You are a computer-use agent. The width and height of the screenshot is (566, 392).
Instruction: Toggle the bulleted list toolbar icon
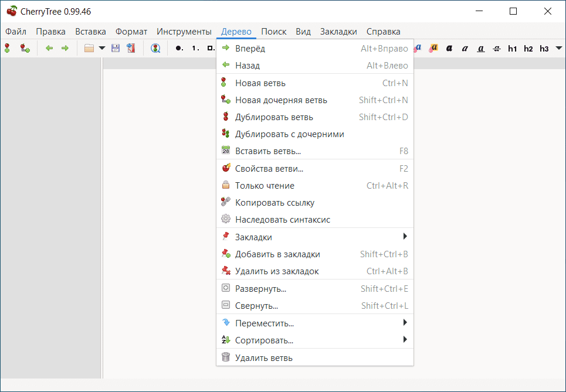[x=179, y=48]
